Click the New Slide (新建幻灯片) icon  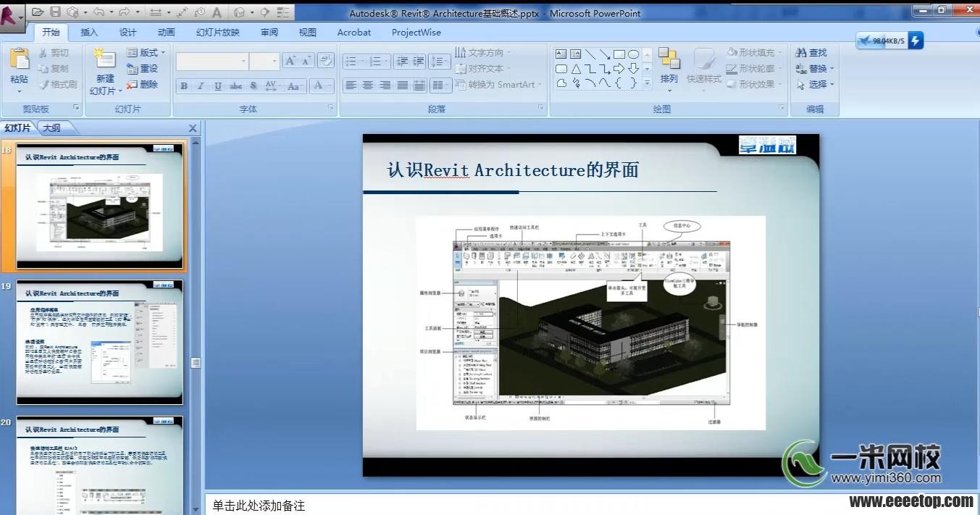105,59
